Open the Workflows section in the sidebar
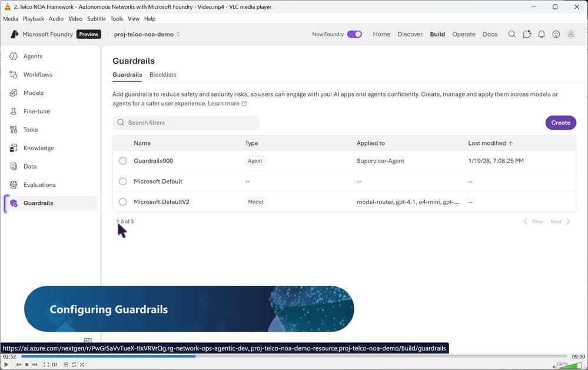 coord(38,74)
